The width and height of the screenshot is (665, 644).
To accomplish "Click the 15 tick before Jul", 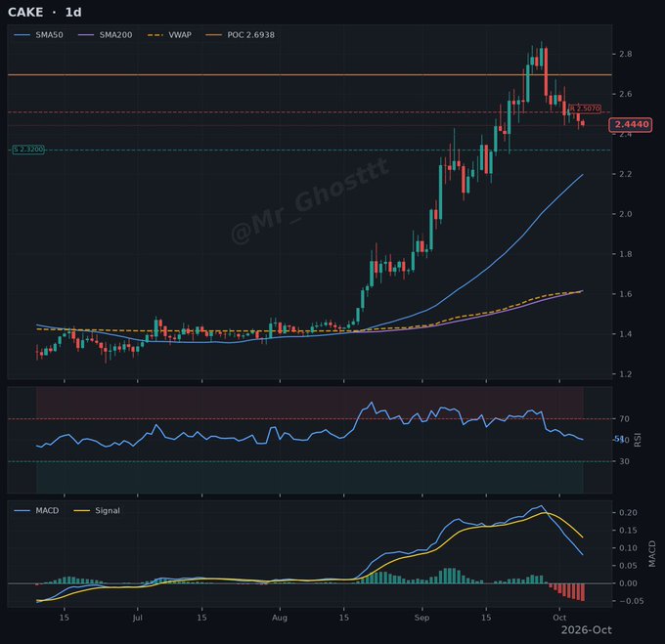I will 64,618.
